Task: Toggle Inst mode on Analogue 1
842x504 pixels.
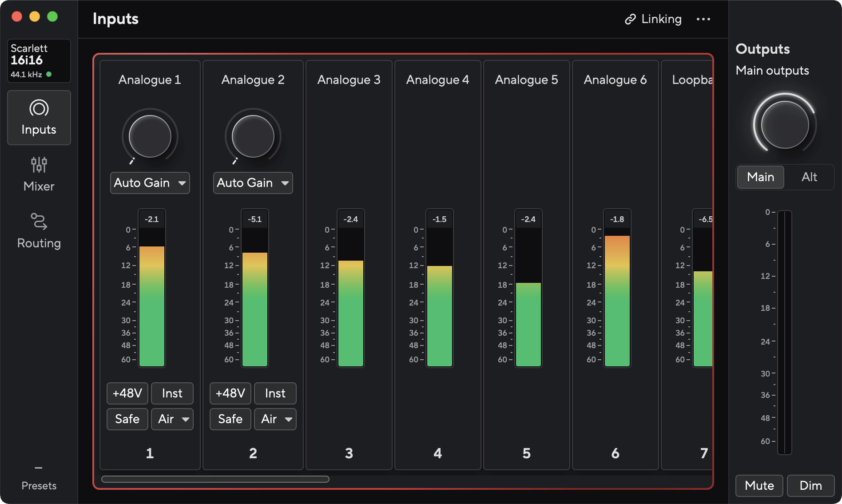Action: click(x=172, y=393)
